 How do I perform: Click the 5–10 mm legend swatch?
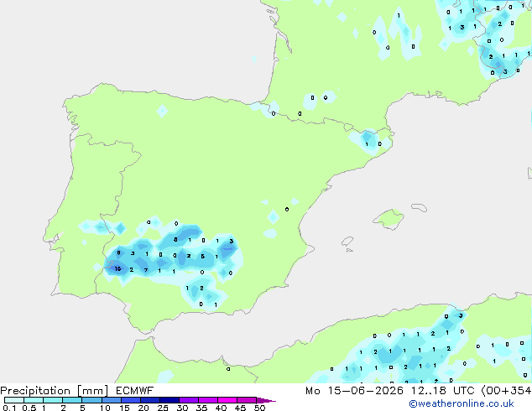[91, 400]
